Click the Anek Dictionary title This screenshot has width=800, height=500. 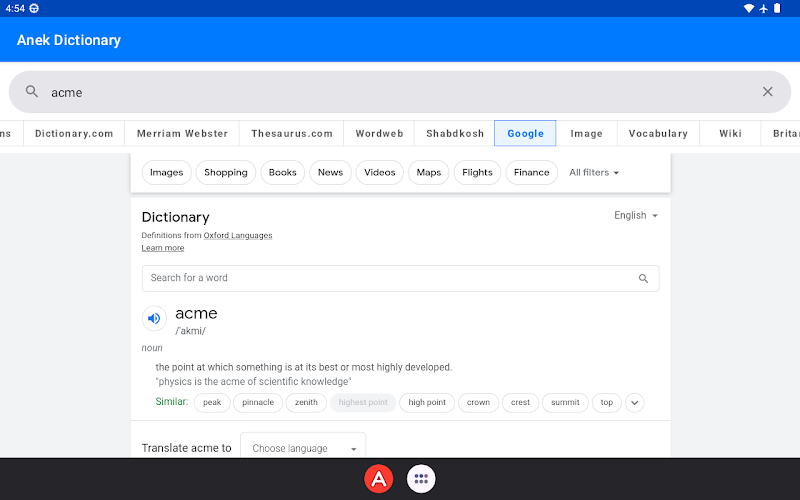[69, 40]
